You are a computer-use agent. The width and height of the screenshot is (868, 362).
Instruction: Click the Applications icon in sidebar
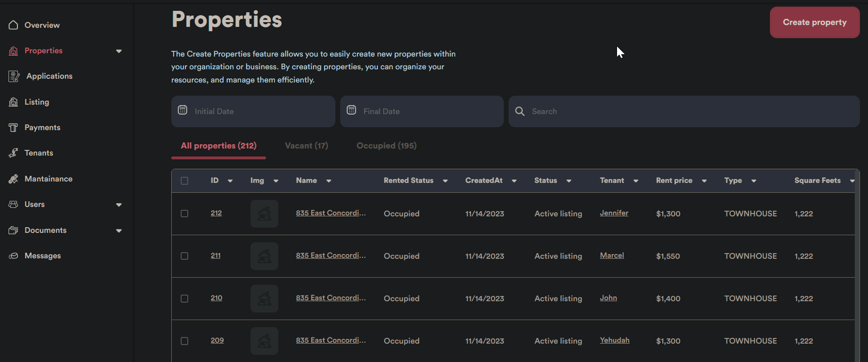coord(14,76)
